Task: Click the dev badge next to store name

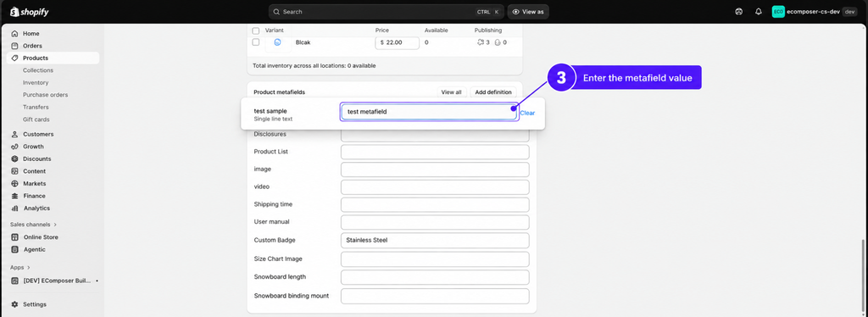Action: (x=849, y=12)
